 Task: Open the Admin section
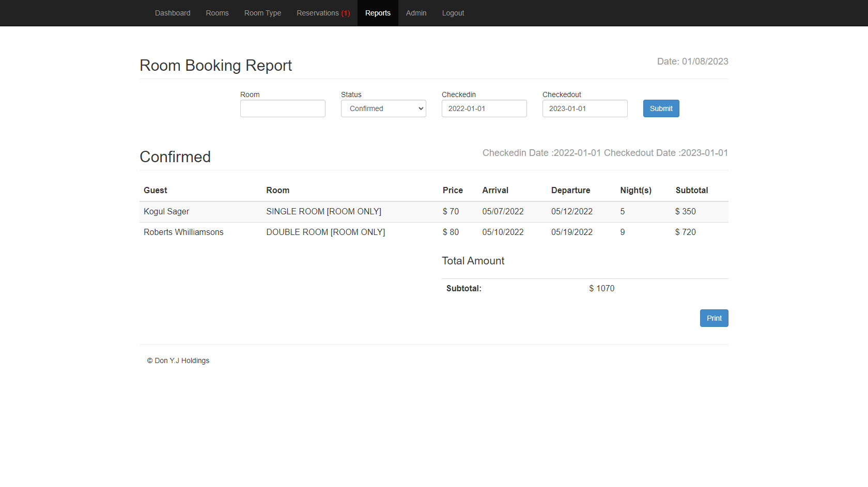(416, 13)
